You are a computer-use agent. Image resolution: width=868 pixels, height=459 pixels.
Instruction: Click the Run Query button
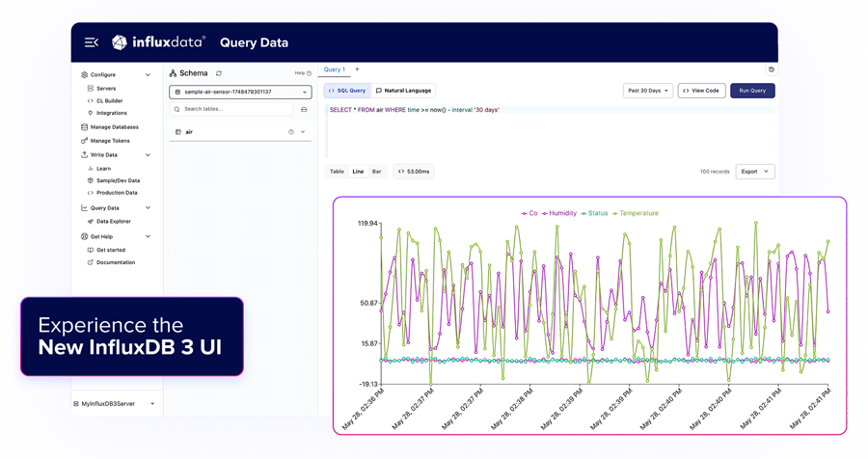point(752,91)
